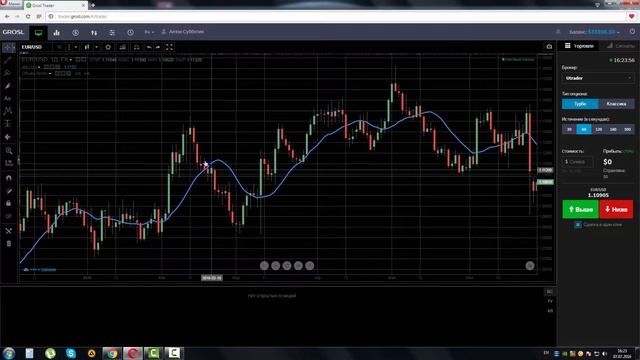
Task: Toggle fullscreen chart mode
Action: point(169,47)
